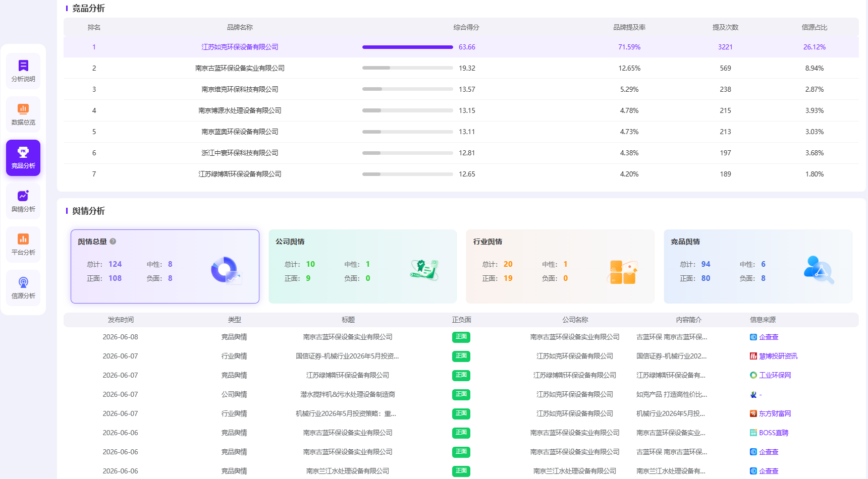Switch to the 竞品舆情 card
Viewport: 868px width, 479px height.
pyautogui.click(x=758, y=266)
